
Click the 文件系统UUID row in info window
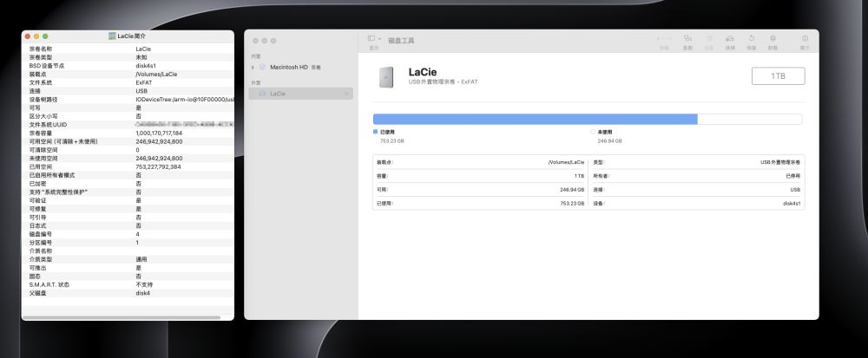tap(128, 125)
